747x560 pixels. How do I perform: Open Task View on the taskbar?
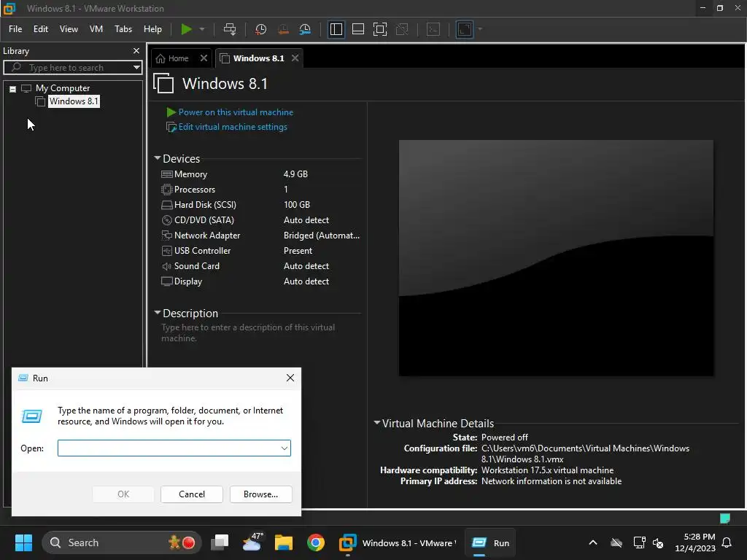[220, 542]
